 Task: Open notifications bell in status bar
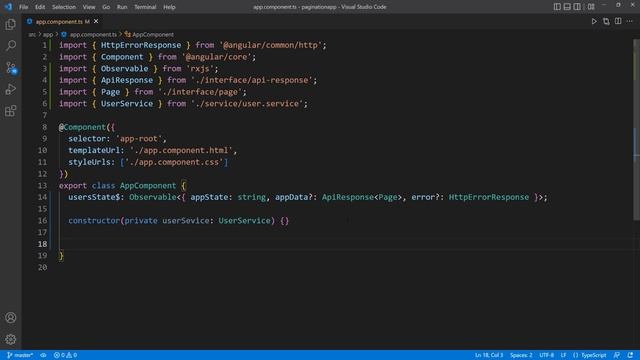pyautogui.click(x=630, y=355)
